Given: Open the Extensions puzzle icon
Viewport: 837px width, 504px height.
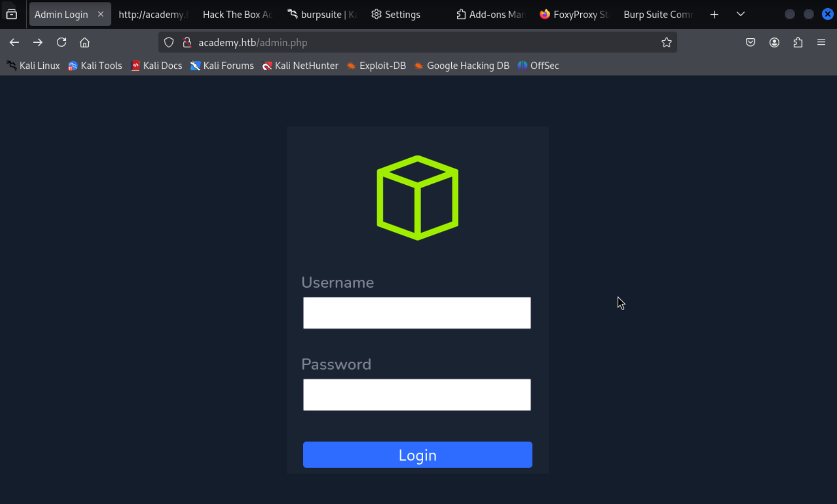Looking at the screenshot, I should tap(798, 43).
